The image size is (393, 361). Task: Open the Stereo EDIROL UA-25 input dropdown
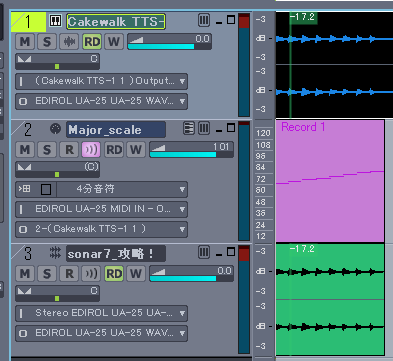(x=101, y=313)
